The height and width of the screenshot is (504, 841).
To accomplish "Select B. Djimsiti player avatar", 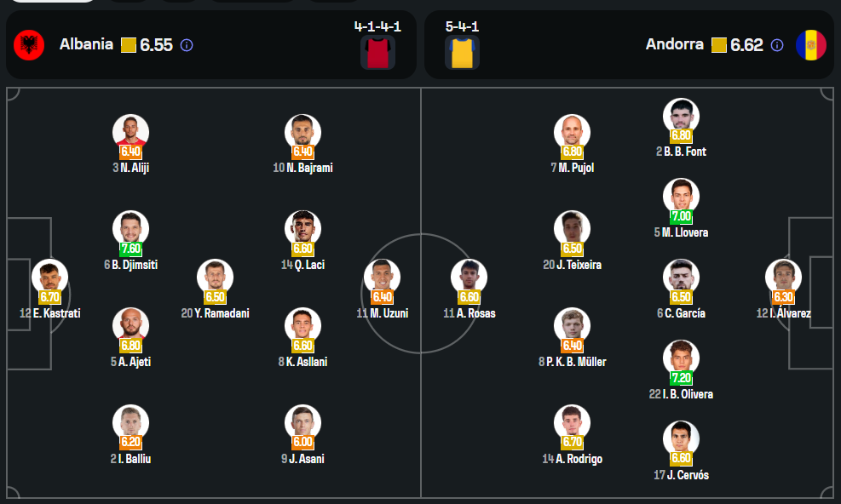I will click(x=130, y=228).
